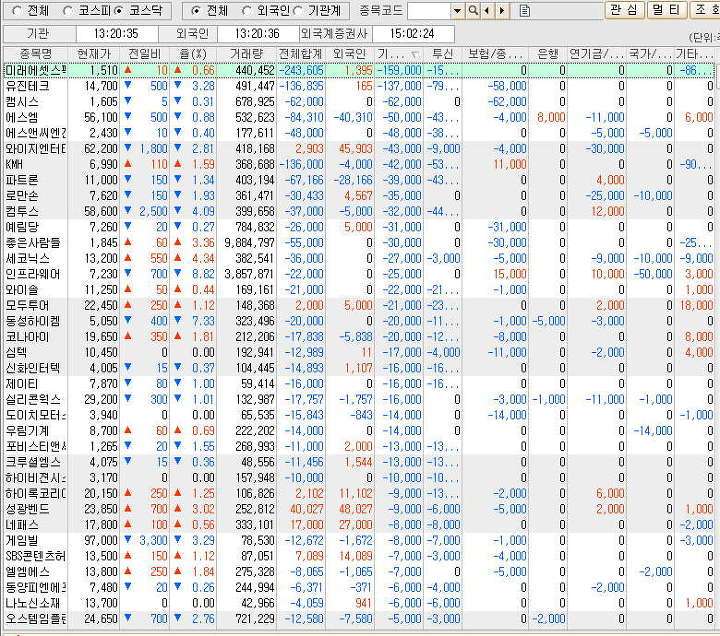Screen dimensions: 720x636
Task: Open the document notes icon in toolbar
Action: tap(524, 11)
